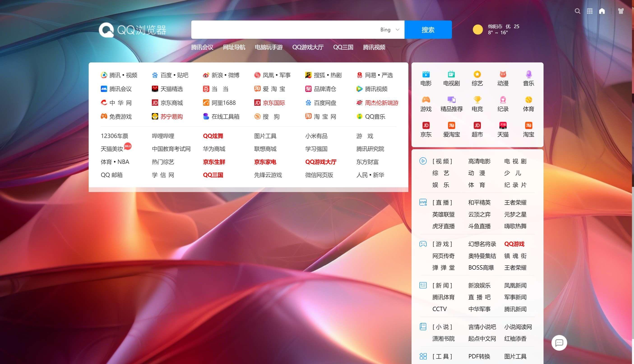The width and height of the screenshot is (634, 364).
Task: Open the 12306车票 link
Action: 114,136
